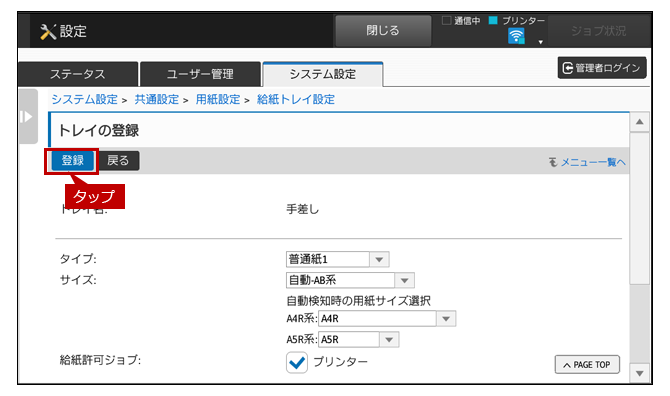Screen dimensions: 670x396
Task: Open ジョブ状況 job status
Action: click(x=599, y=31)
